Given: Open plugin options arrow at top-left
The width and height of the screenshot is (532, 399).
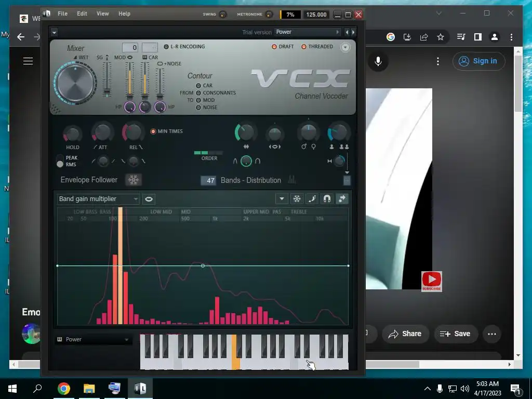Looking at the screenshot, I should coord(54,33).
